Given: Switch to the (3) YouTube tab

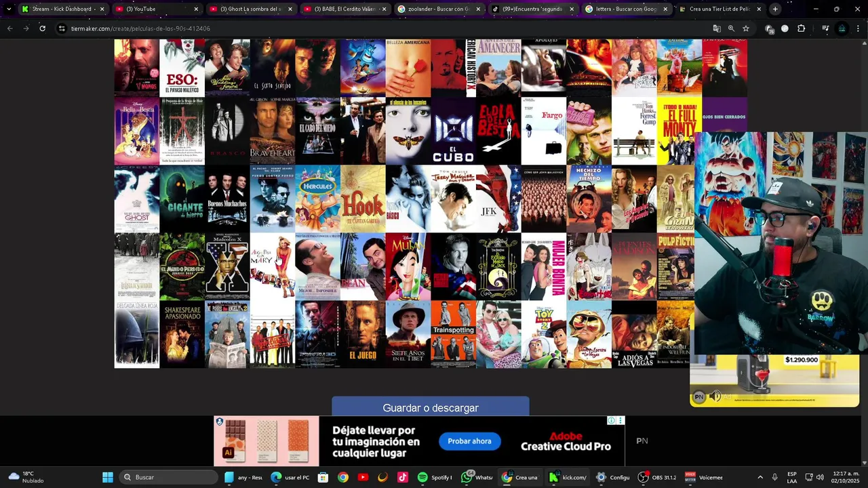Looking at the screenshot, I should tap(157, 9).
